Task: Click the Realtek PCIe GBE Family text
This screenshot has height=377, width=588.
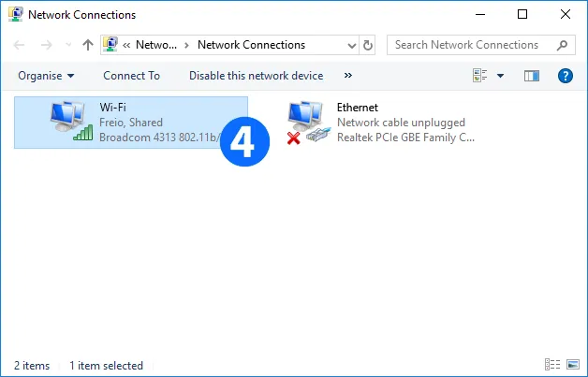Action: point(405,138)
